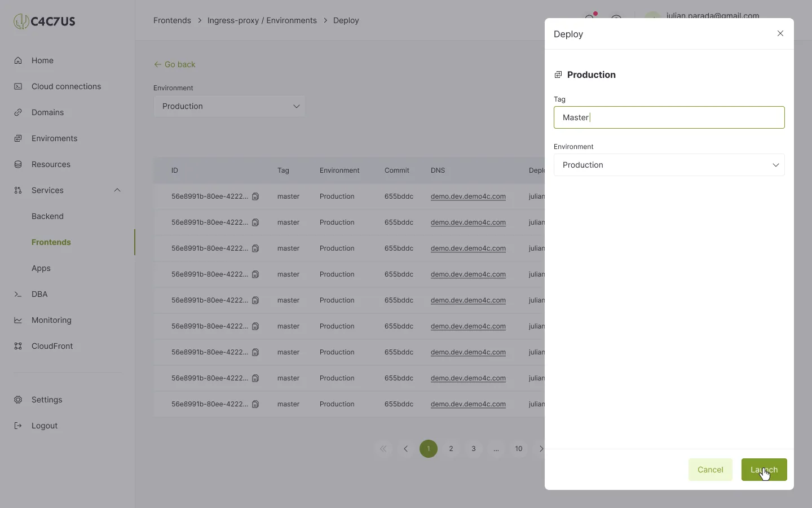Select Frontends under Services
Image resolution: width=812 pixels, height=508 pixels.
(51, 242)
